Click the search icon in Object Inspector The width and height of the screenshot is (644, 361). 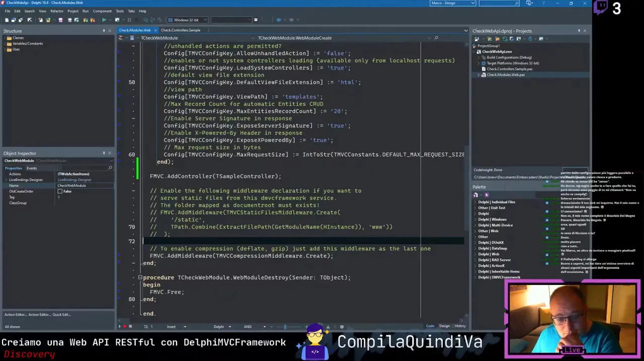click(x=110, y=168)
